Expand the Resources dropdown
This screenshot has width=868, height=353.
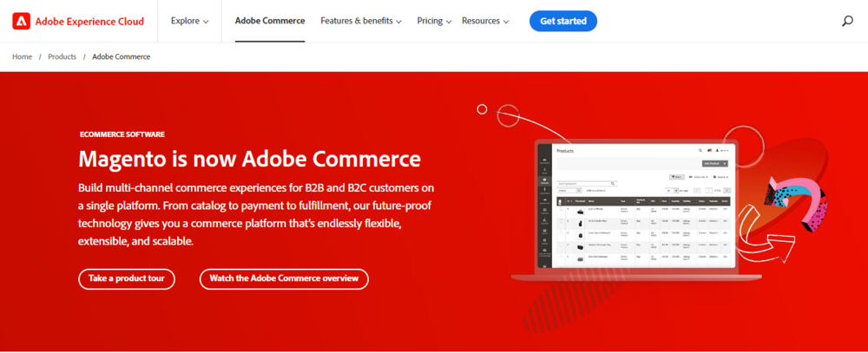[x=485, y=21]
